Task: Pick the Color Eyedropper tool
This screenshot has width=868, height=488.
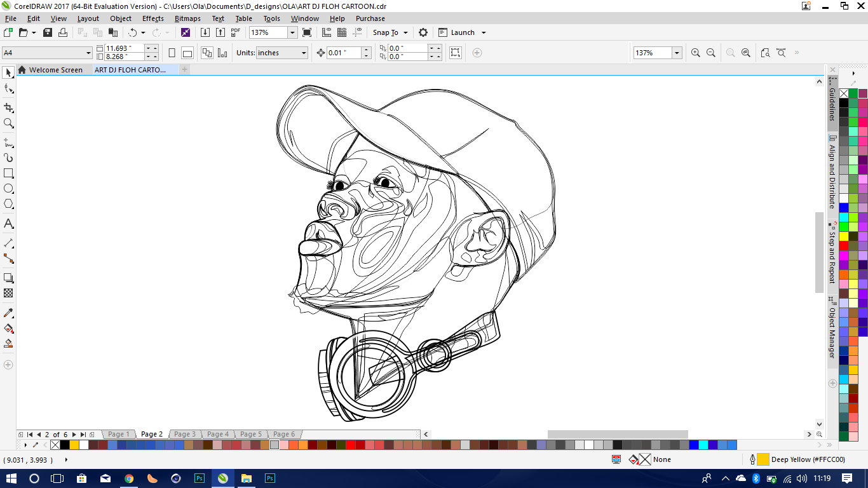Action: pos(8,313)
